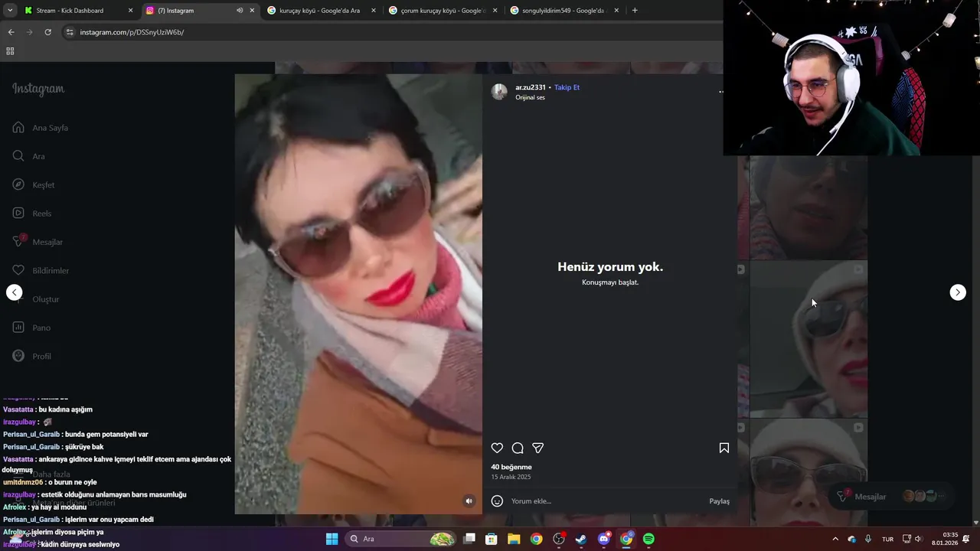Open a new browser tab
This screenshot has width=980, height=551.
coord(635,11)
